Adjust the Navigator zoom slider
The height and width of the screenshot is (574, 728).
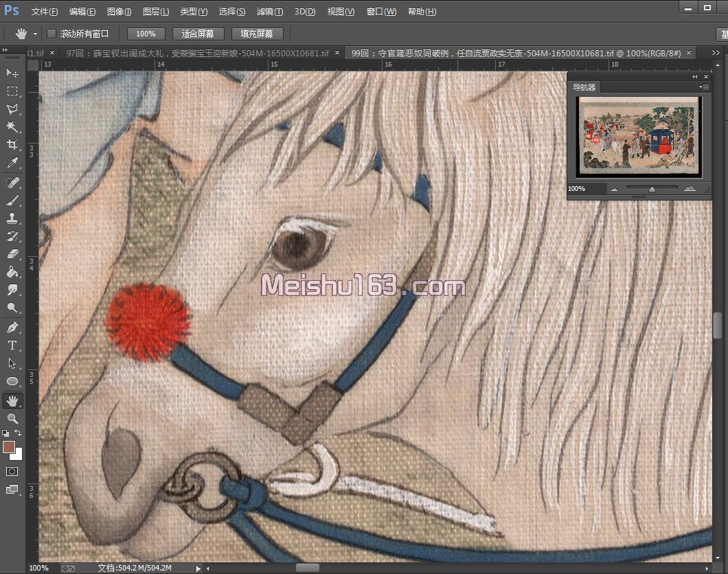point(652,189)
